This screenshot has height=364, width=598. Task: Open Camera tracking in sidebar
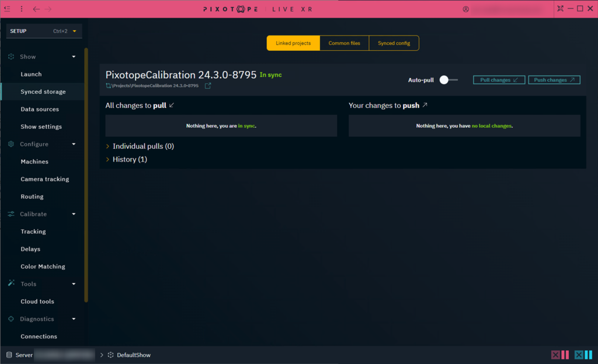45,179
